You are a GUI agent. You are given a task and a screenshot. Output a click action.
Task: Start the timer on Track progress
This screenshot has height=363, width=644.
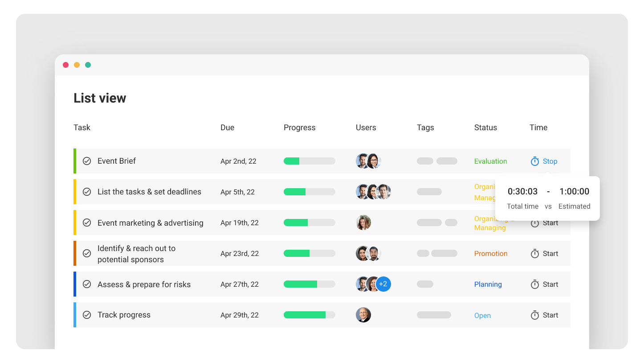point(550,315)
